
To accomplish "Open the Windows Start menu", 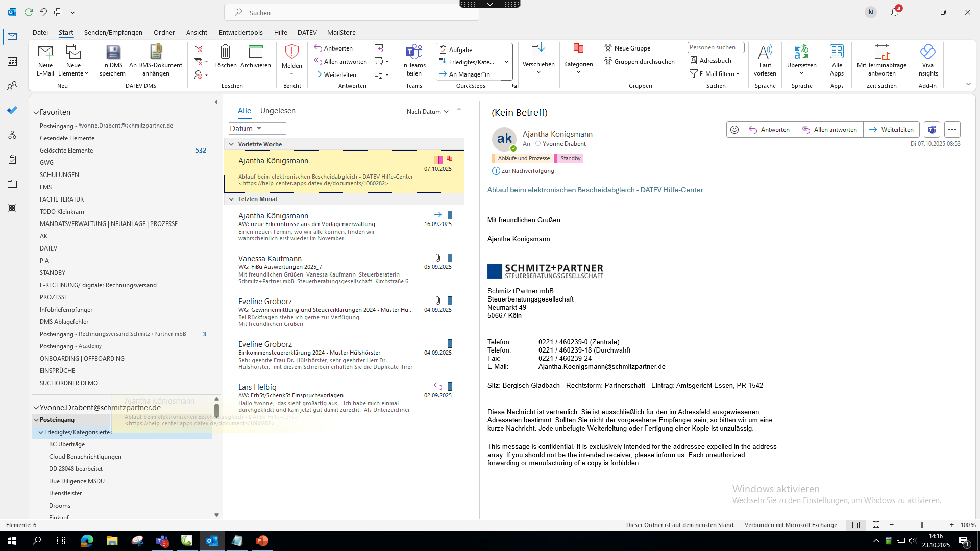I will pos(12,541).
